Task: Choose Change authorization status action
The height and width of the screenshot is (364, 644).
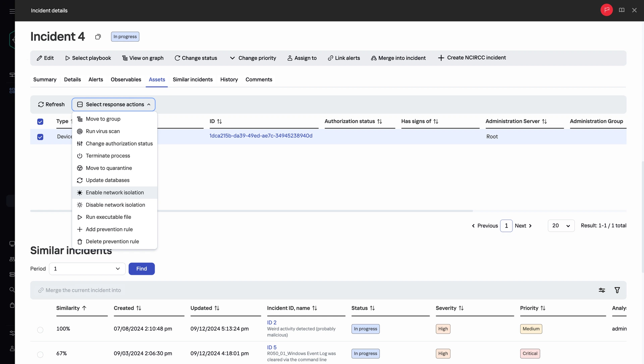Action: pyautogui.click(x=115, y=143)
